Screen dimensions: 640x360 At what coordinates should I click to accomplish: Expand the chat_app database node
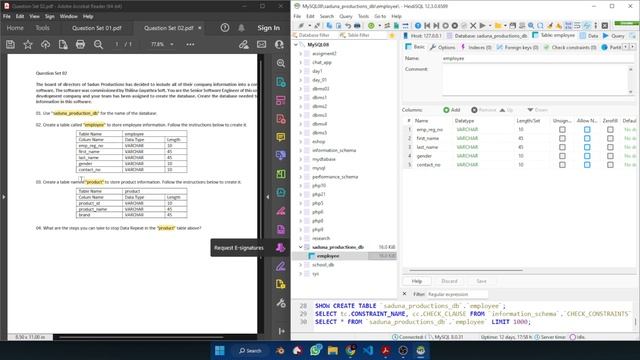(301, 62)
